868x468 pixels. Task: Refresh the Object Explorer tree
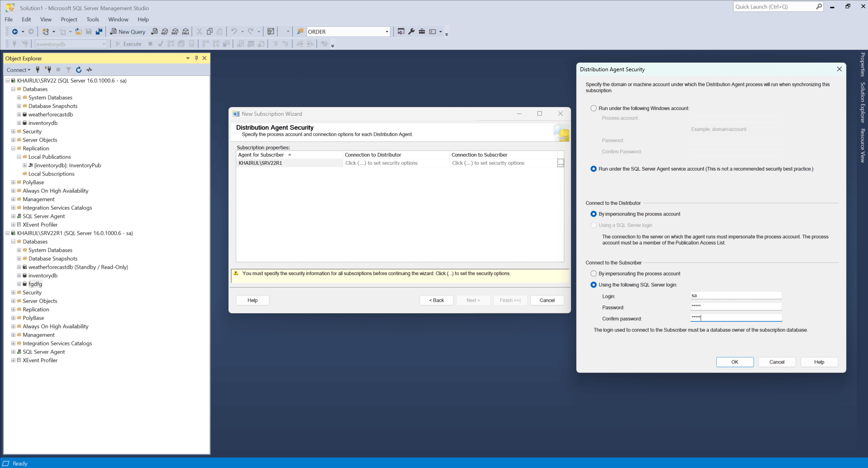(79, 70)
